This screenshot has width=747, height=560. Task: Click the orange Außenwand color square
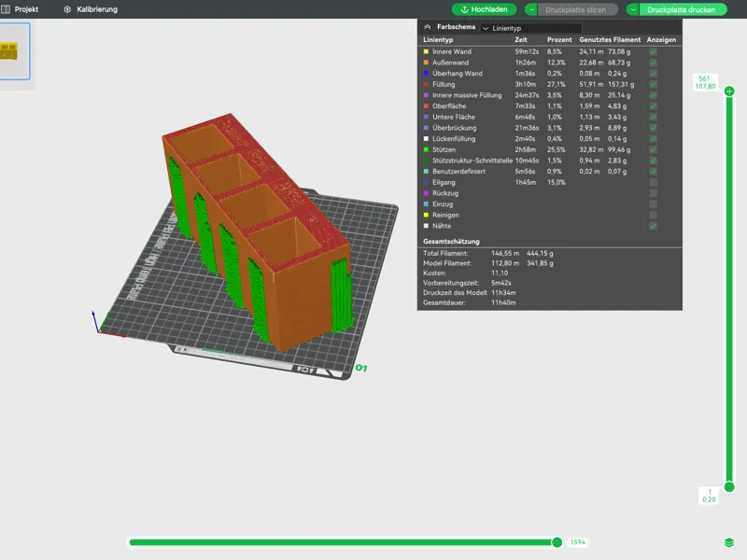[426, 63]
